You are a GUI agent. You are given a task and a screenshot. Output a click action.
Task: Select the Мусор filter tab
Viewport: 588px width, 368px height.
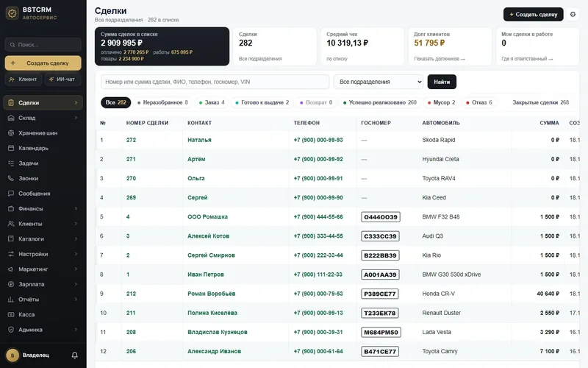point(442,102)
